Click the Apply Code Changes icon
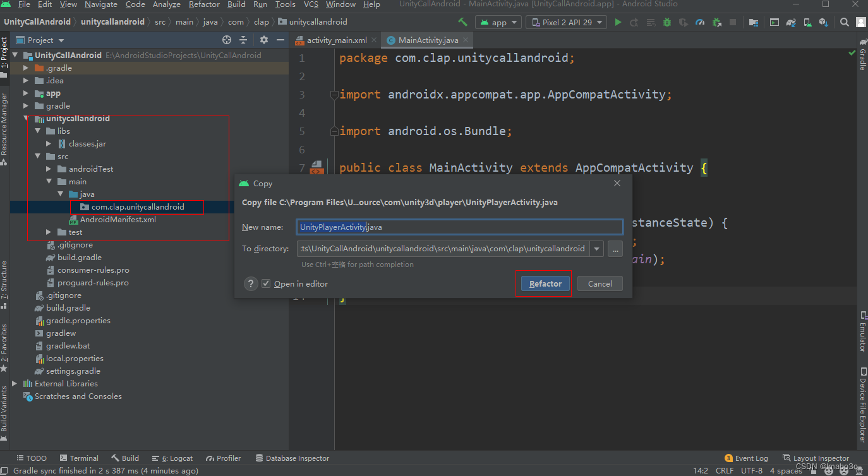Image resolution: width=868 pixels, height=476 pixels. [x=651, y=22]
